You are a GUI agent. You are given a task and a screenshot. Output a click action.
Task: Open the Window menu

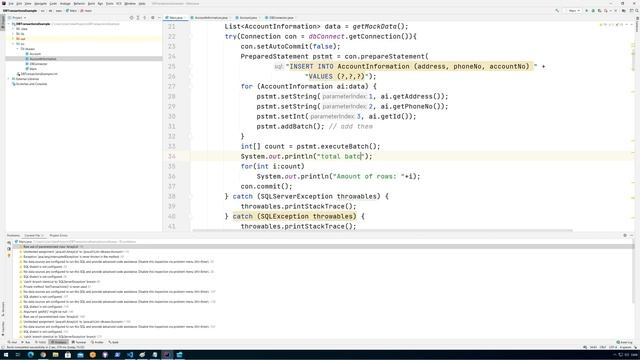(130, 4)
